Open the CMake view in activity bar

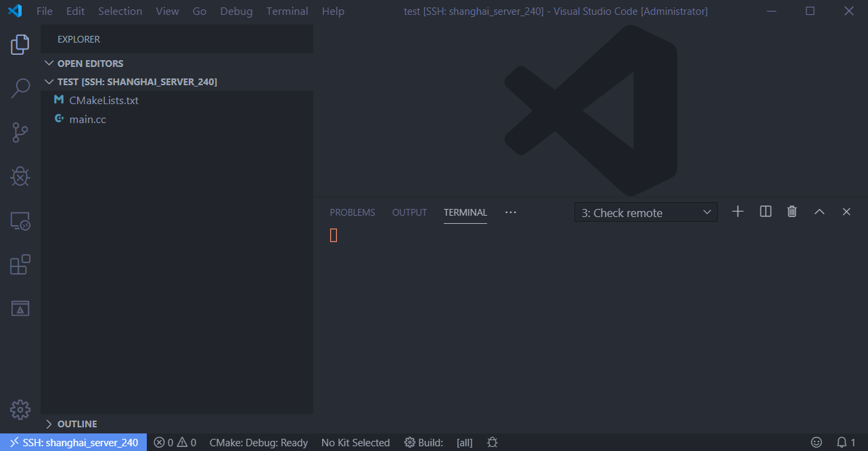pos(20,308)
